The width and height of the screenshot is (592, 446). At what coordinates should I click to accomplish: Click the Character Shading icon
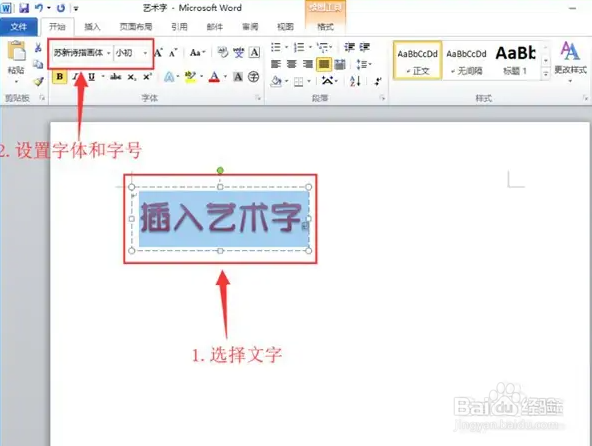[x=238, y=77]
